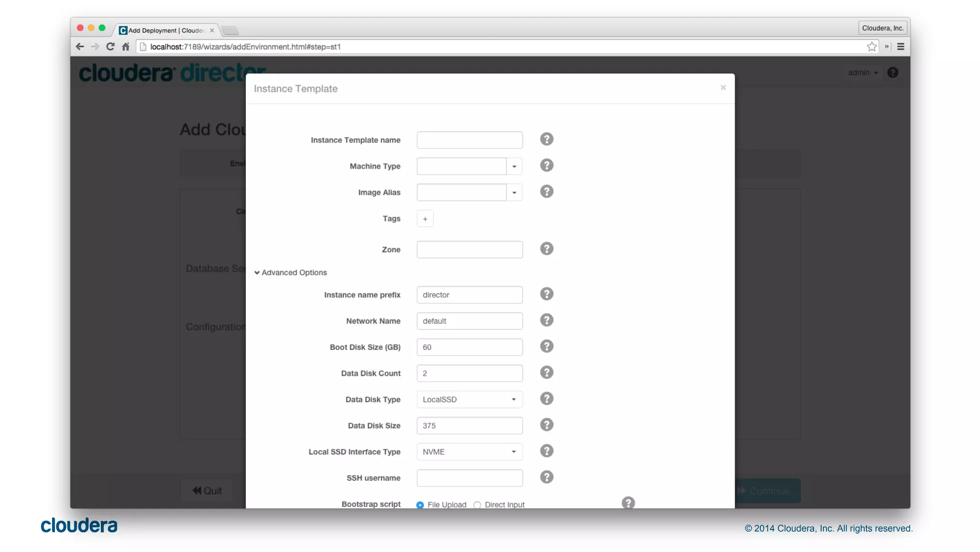Open the Image Alias dropdown arrow
The image size is (980, 552).
pyautogui.click(x=514, y=192)
